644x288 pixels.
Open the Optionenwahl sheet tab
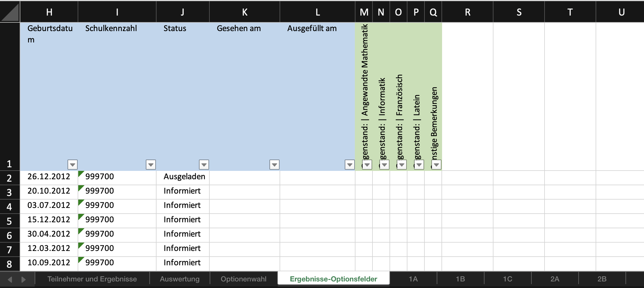click(x=243, y=279)
